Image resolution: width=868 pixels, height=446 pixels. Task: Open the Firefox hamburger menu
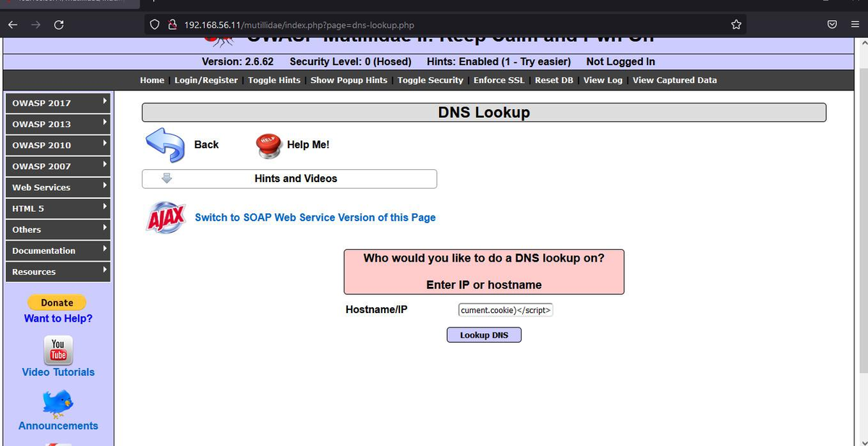[x=854, y=25]
